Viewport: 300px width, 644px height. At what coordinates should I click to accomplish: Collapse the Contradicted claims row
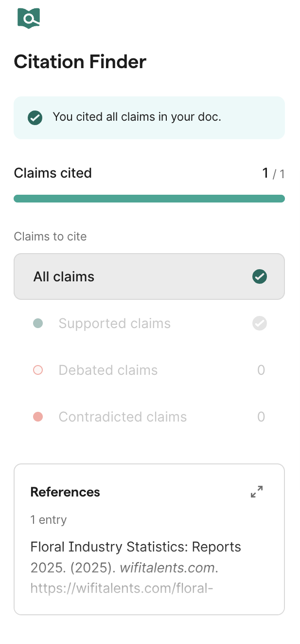tap(123, 417)
